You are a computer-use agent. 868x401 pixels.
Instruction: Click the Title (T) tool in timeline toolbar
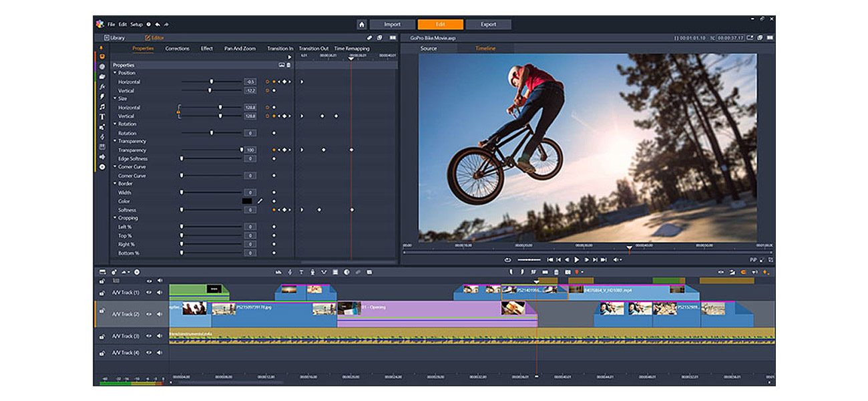[301, 272]
